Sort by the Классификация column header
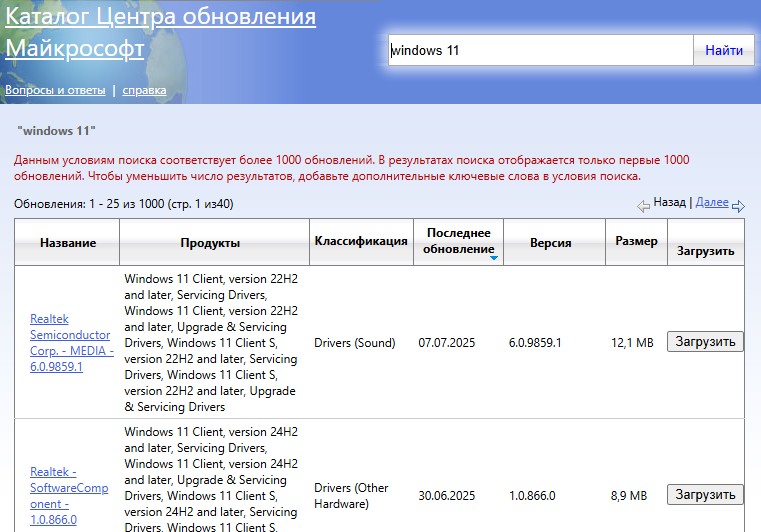This screenshot has height=532, width=761. click(x=361, y=241)
